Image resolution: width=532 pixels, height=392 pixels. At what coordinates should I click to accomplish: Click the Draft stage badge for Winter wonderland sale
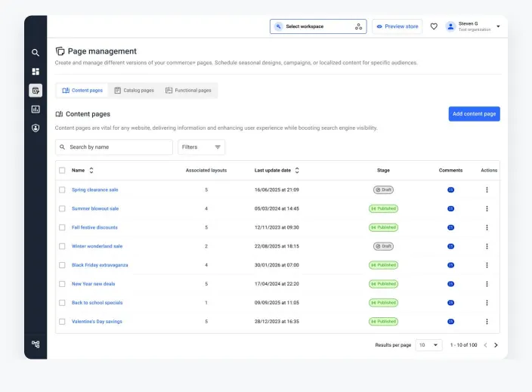383,246
